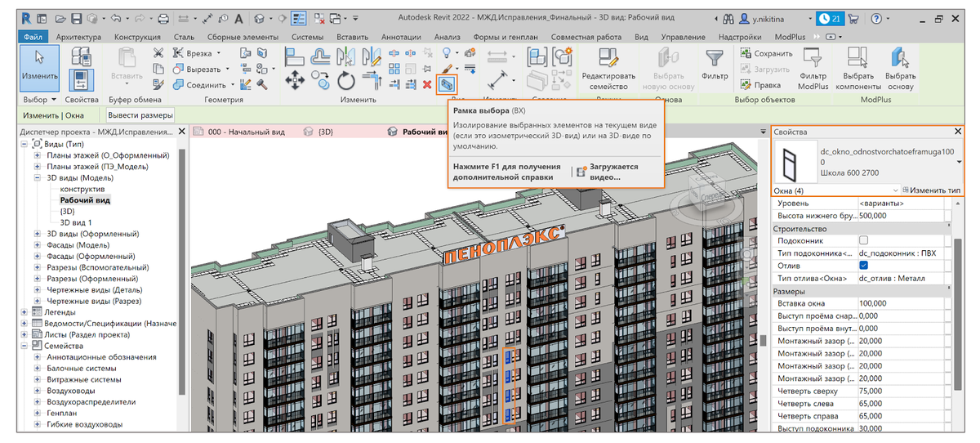Viewport: 980px width, 443px height.
Task: Click the Demolish hammer icon
Action: [x=263, y=84]
